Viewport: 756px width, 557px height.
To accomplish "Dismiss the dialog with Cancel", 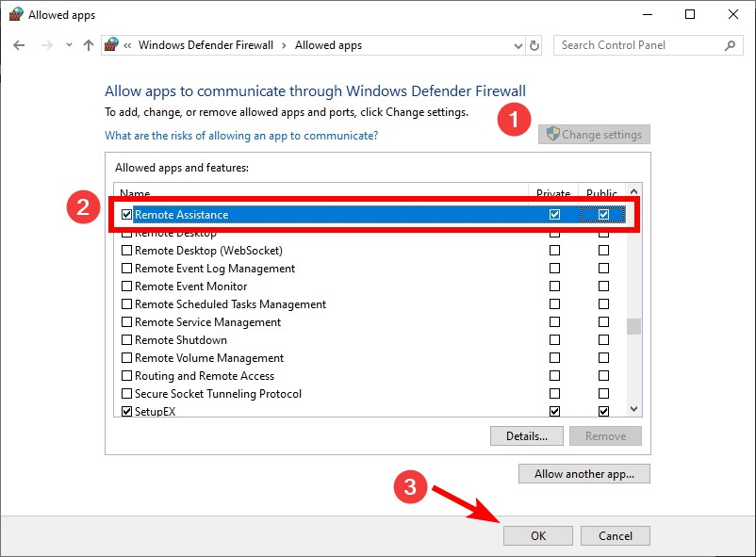I will click(x=616, y=535).
